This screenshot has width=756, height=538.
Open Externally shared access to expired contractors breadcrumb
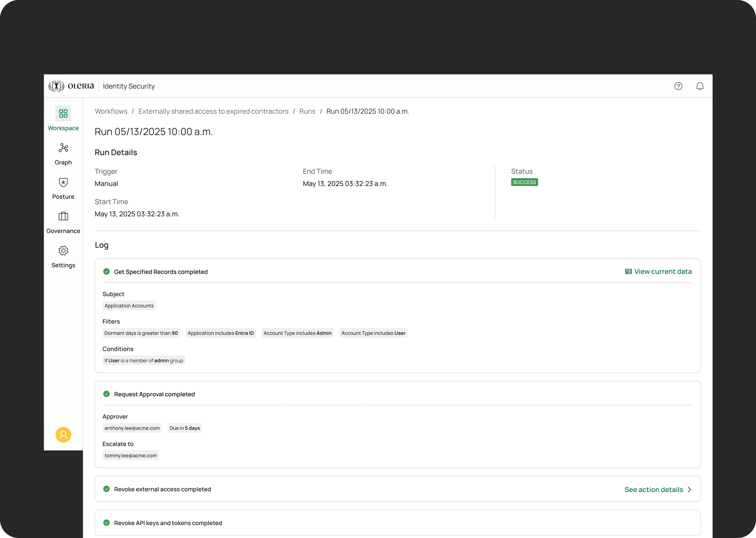coord(213,111)
